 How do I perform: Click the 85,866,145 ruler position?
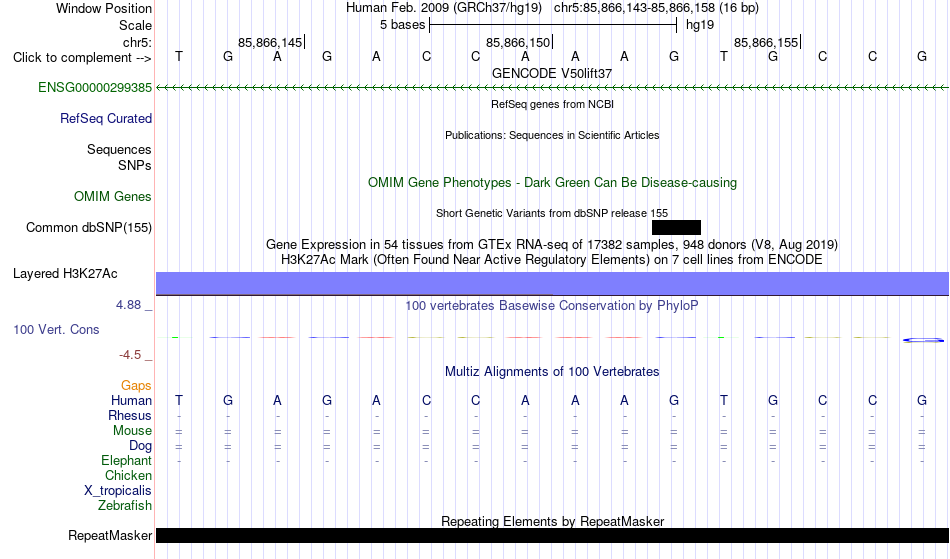270,42
